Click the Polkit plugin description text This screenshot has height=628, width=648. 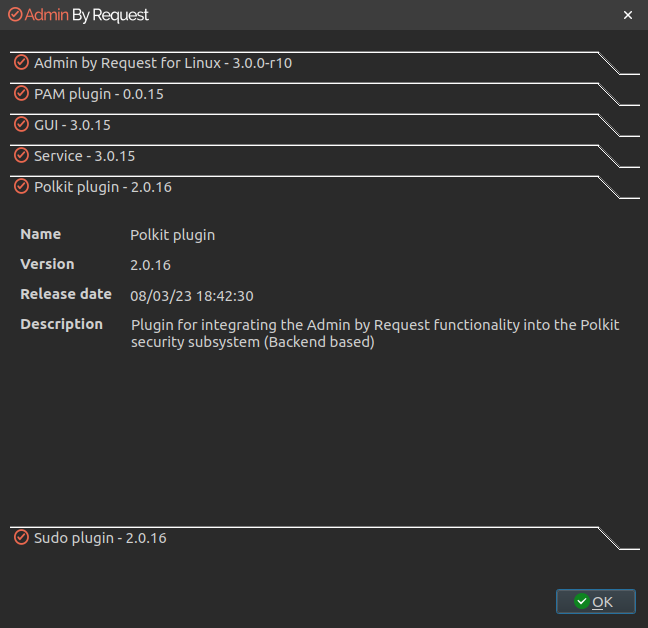click(x=375, y=333)
